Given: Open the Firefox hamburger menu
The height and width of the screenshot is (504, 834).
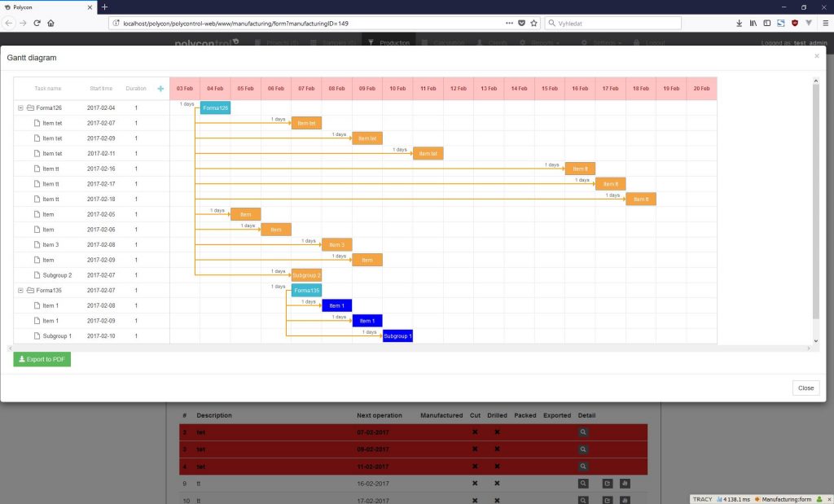Looking at the screenshot, I should coord(825,23).
